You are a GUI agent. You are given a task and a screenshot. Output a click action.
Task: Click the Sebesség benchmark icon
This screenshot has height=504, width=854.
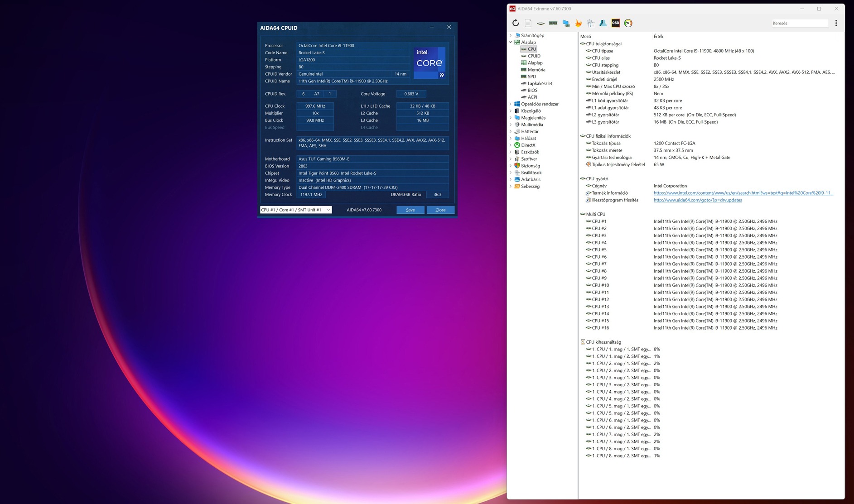point(517,187)
